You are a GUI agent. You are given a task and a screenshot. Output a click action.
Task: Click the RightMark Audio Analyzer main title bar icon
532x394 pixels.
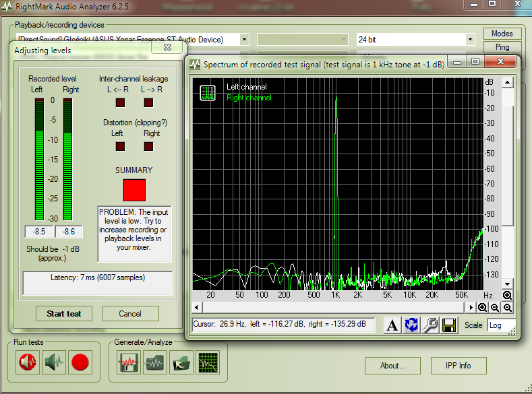pyautogui.click(x=7, y=7)
